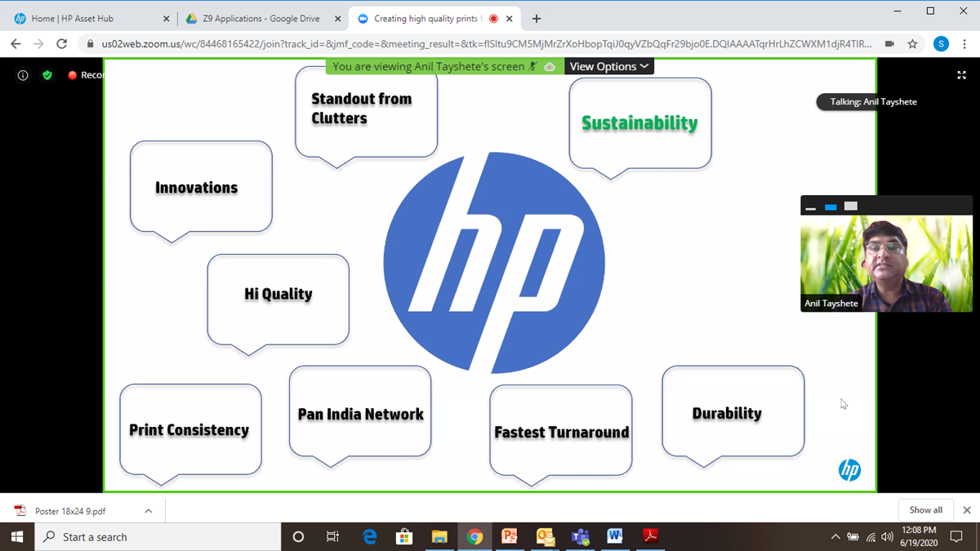The image size is (980, 551).
Task: Open the Wi-Fi network tray icon
Action: point(871,537)
